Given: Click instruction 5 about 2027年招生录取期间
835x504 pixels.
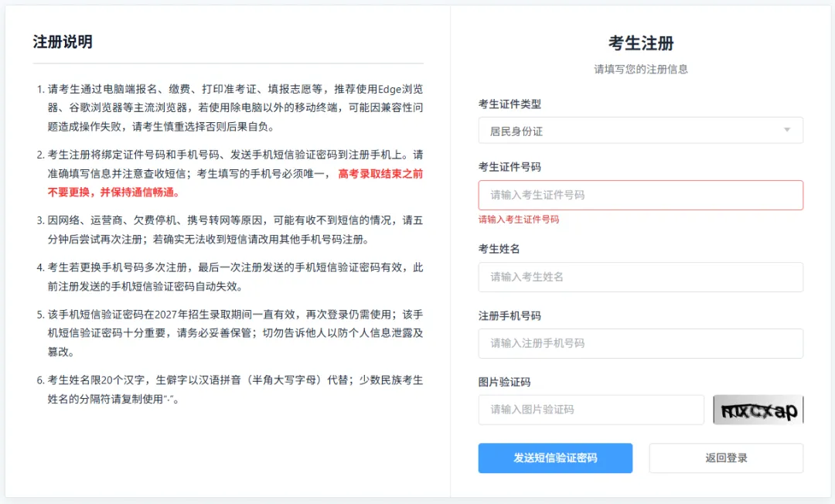Looking at the screenshot, I should pos(235,333).
